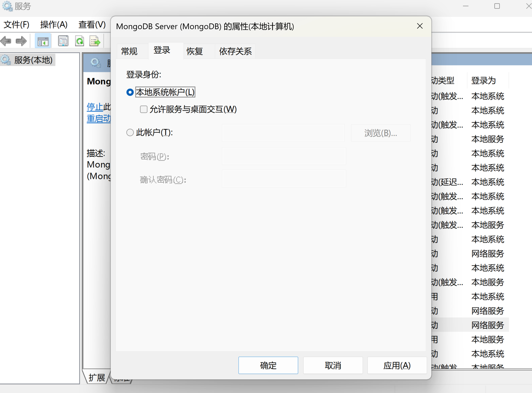The width and height of the screenshot is (532, 393).
Task: Click the 登录为 column header
Action: [488, 80]
